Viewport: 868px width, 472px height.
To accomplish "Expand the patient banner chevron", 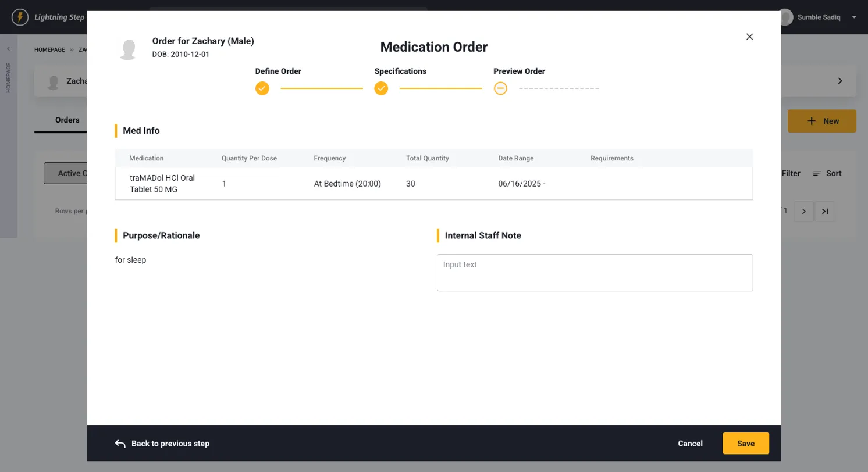I will (x=840, y=81).
